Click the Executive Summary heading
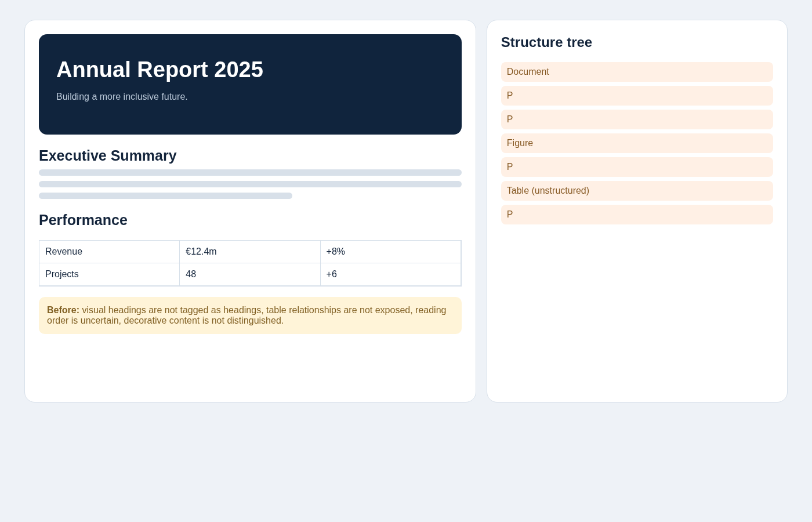This screenshot has height=522, width=812. click(108, 155)
